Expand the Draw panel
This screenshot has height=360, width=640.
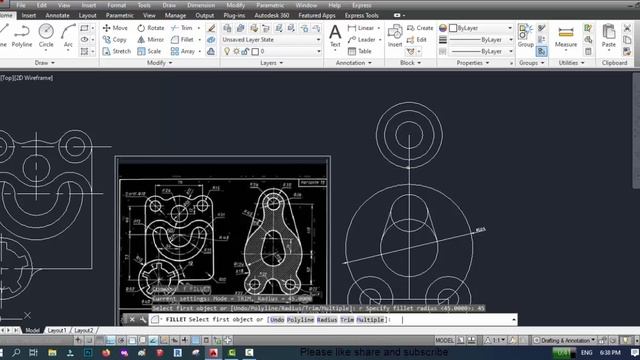pos(44,63)
